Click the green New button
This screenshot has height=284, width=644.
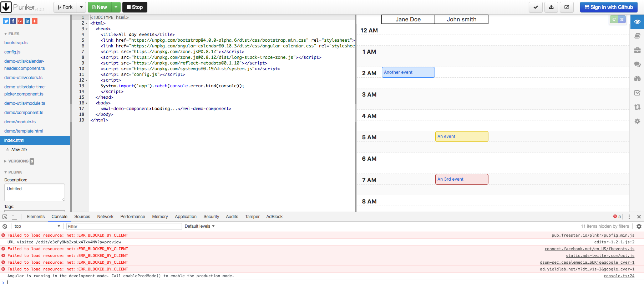[100, 7]
